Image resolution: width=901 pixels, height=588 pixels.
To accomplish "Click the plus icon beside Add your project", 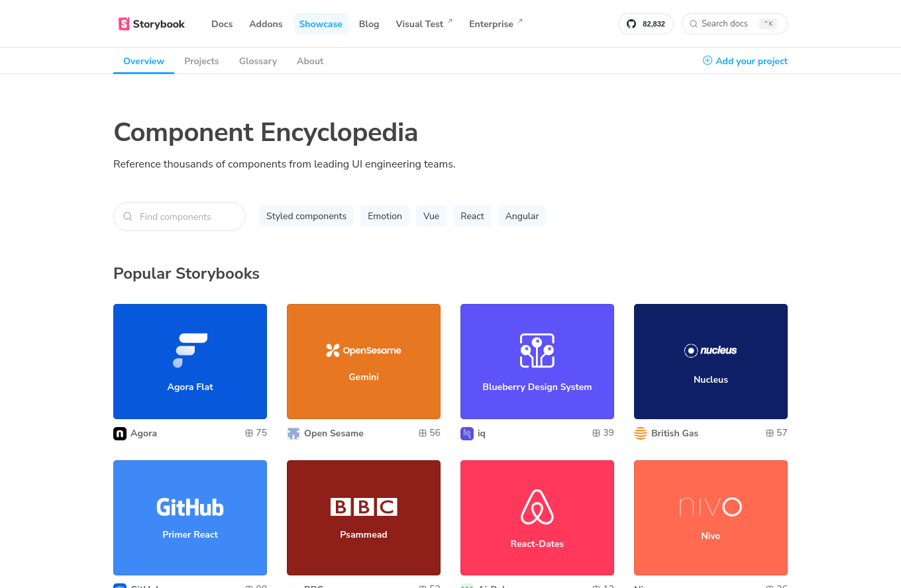I will pos(708,60).
